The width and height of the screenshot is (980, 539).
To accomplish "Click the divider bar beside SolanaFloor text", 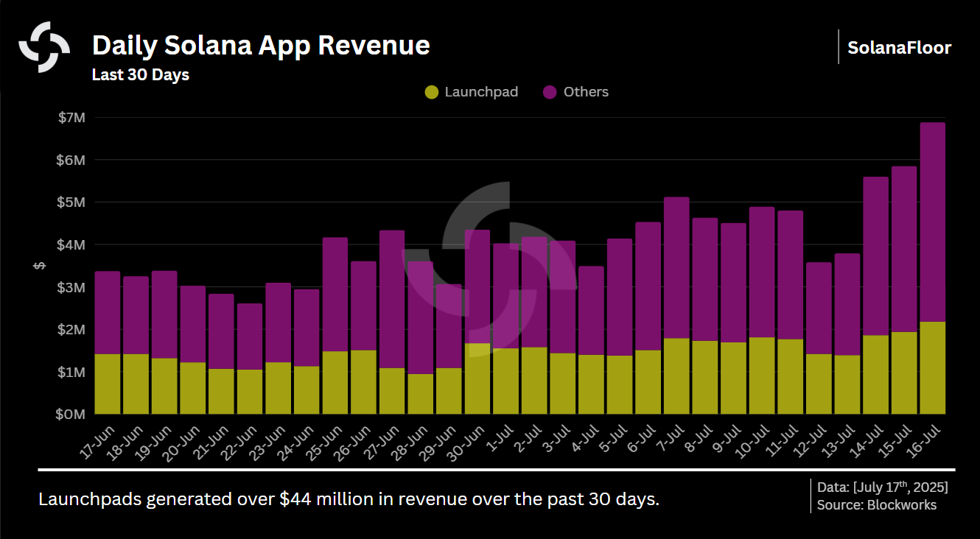I will tap(839, 47).
